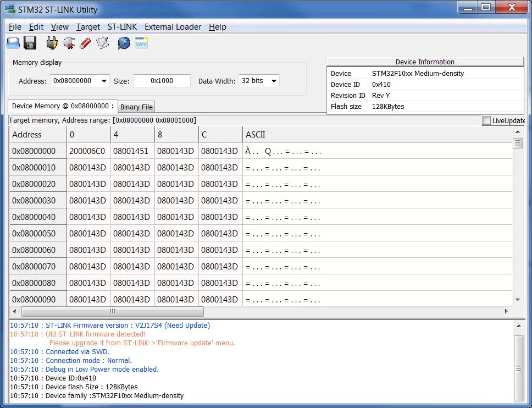Click log line 'Debug in Low Power mode enabled.'
The height and width of the screenshot is (408, 532).
[x=84, y=370]
